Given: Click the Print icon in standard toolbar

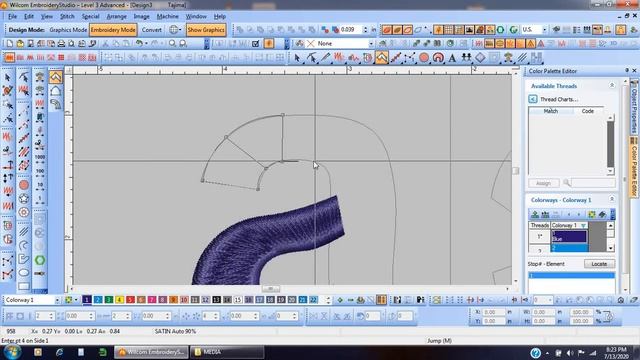Looking at the screenshot, I should 61,44.
